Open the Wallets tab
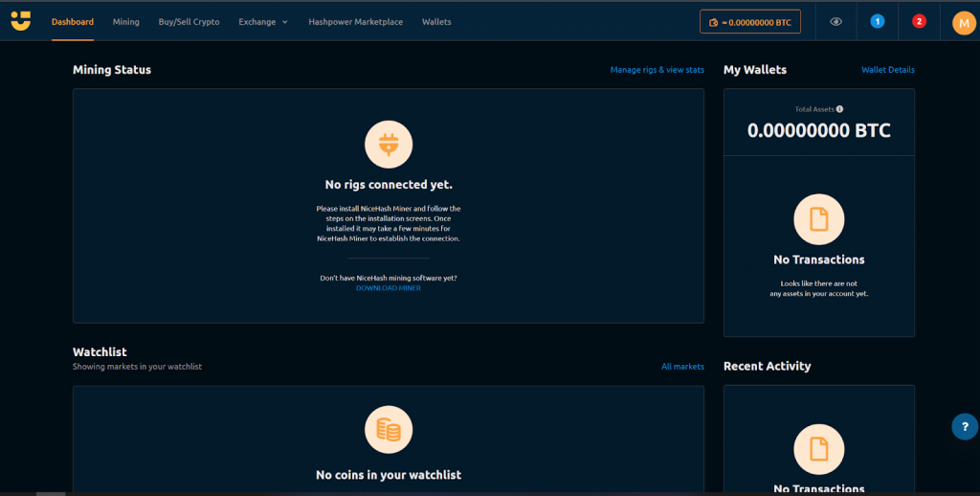This screenshot has width=980, height=496. click(x=436, y=22)
